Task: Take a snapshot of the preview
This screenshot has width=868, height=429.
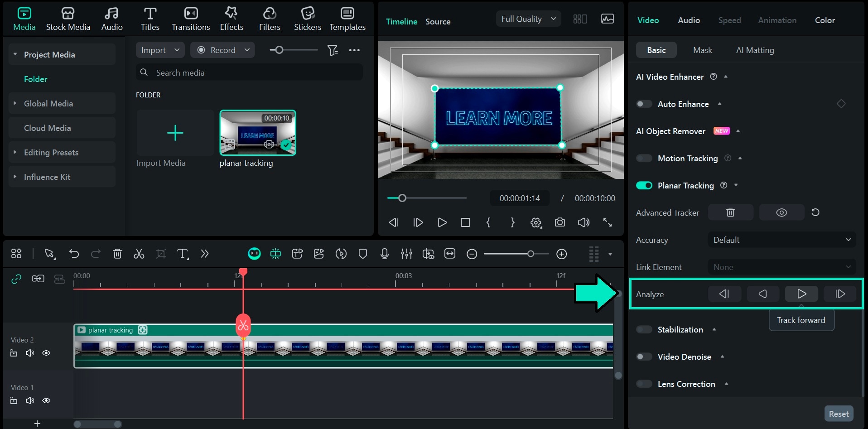Action: (560, 222)
